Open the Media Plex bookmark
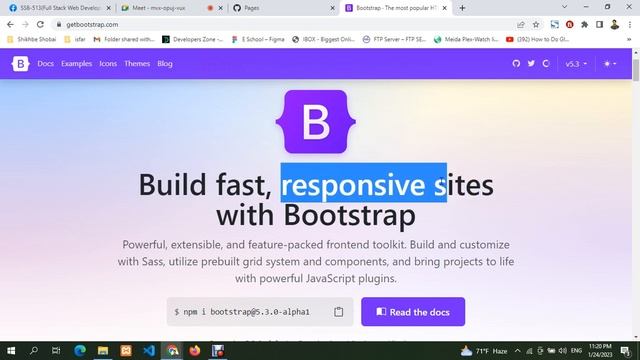 [x=466, y=40]
